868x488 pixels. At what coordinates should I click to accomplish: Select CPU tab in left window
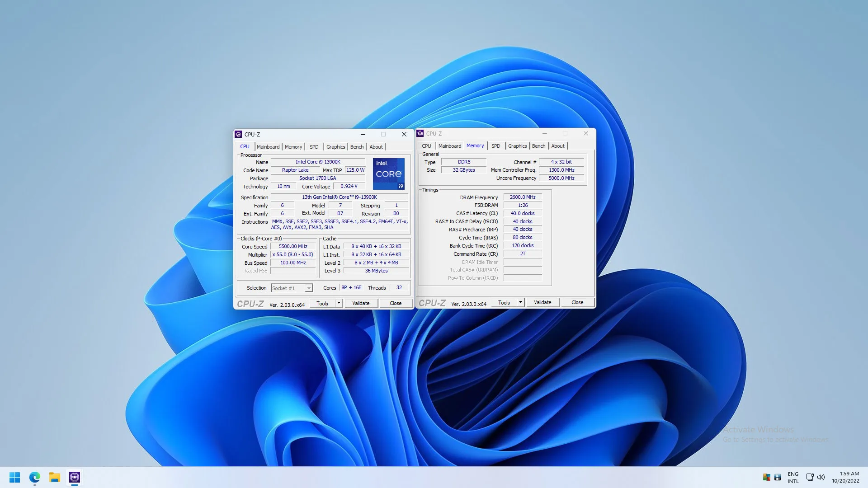[x=245, y=146]
